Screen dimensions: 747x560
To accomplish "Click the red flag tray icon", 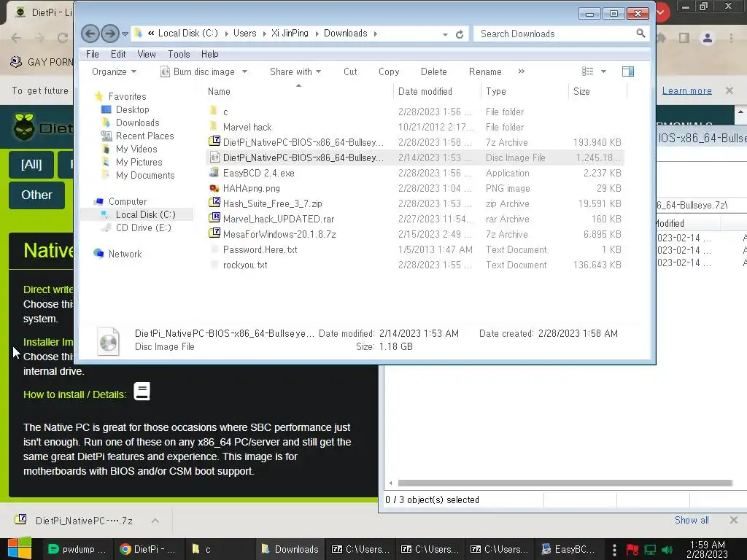I will (632, 550).
